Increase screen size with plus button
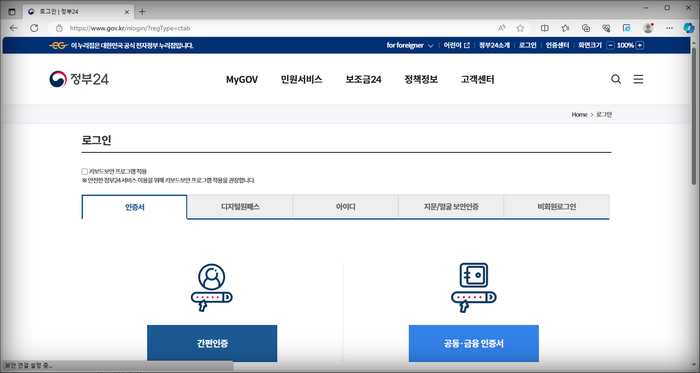 click(x=640, y=45)
